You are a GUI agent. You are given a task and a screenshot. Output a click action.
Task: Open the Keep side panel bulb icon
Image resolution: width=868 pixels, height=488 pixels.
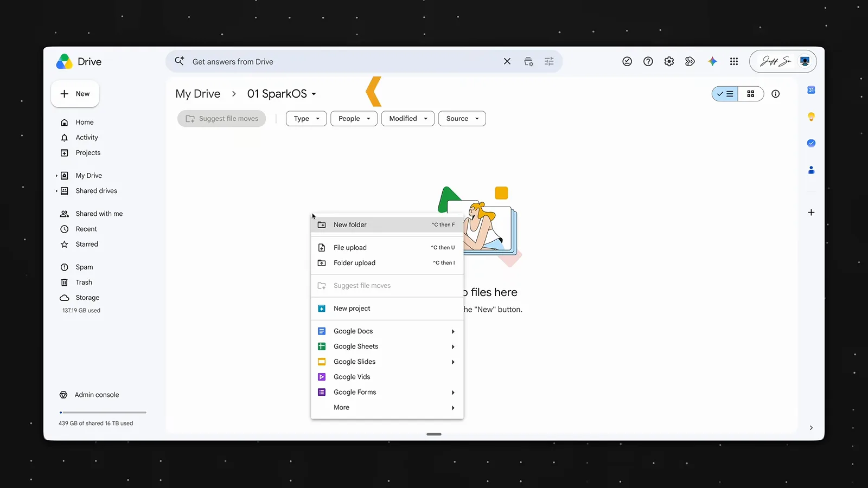pos(811,117)
